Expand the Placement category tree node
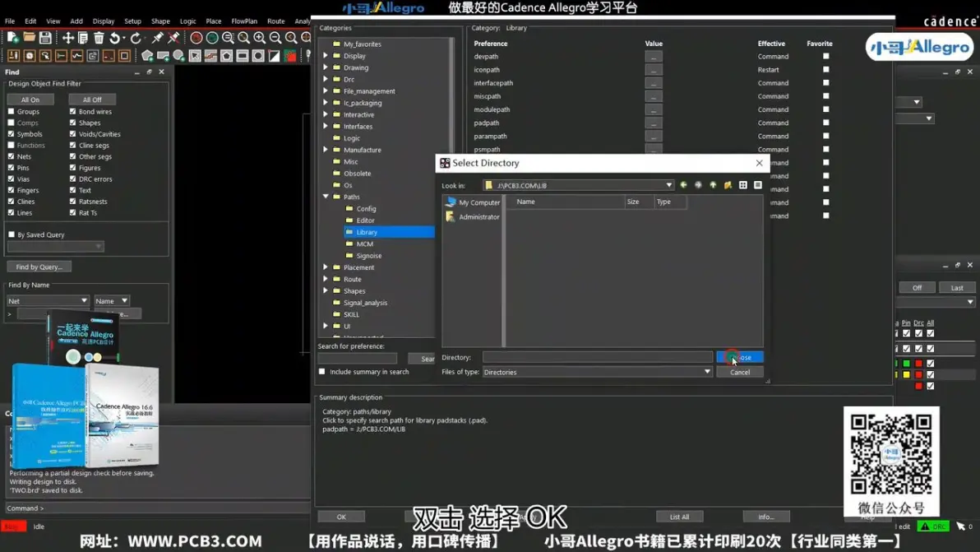980x552 pixels. point(326,267)
